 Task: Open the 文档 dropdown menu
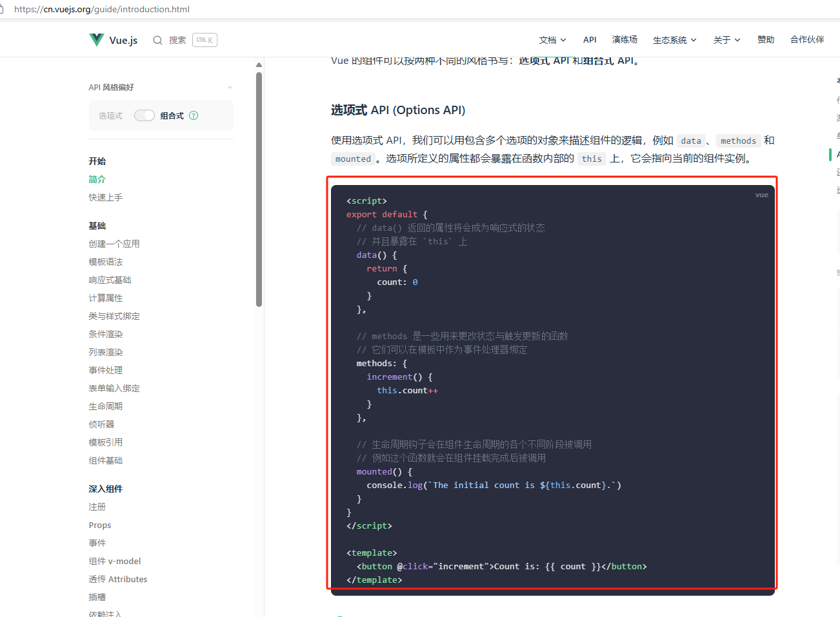pos(552,40)
